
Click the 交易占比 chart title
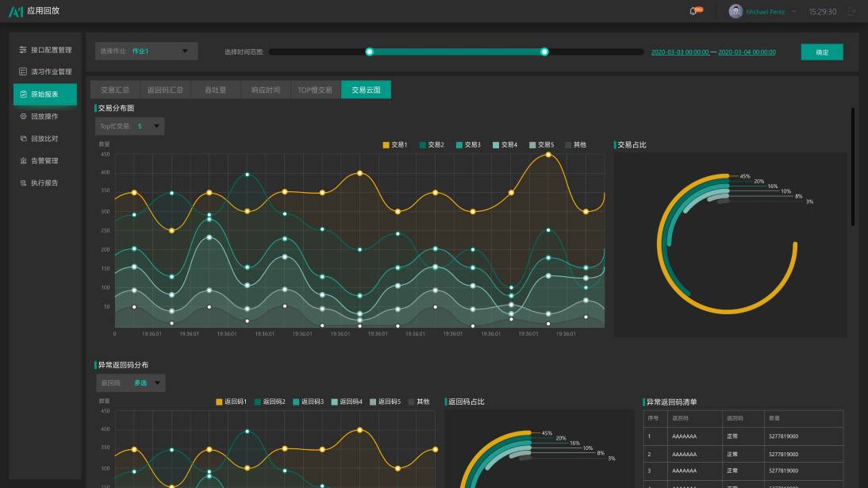coord(632,144)
